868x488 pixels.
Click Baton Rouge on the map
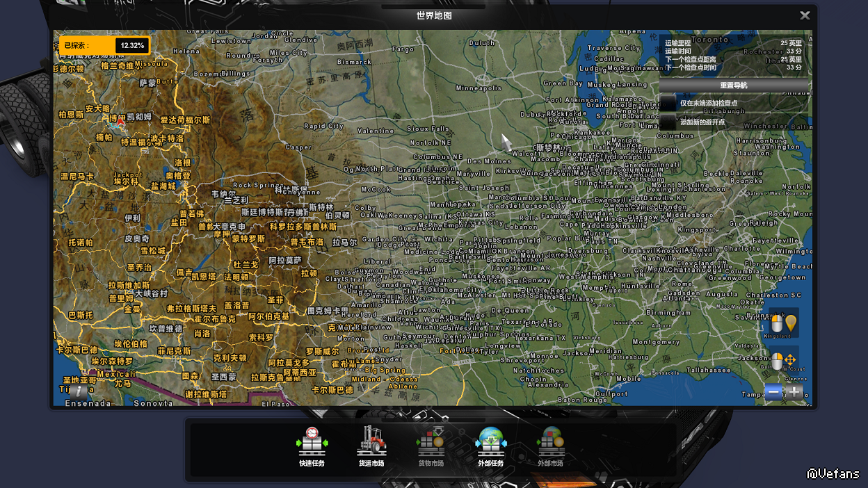click(x=582, y=400)
